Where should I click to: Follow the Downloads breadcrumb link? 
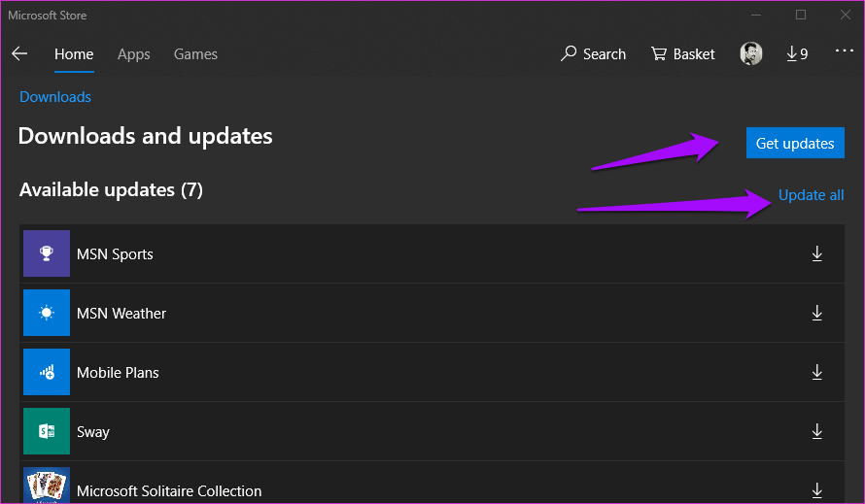55,97
